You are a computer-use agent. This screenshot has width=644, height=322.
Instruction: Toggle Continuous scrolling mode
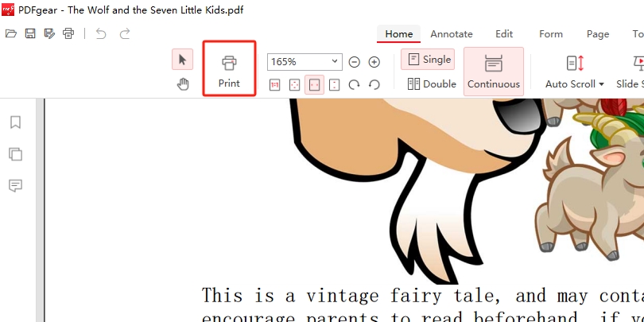[x=494, y=72]
